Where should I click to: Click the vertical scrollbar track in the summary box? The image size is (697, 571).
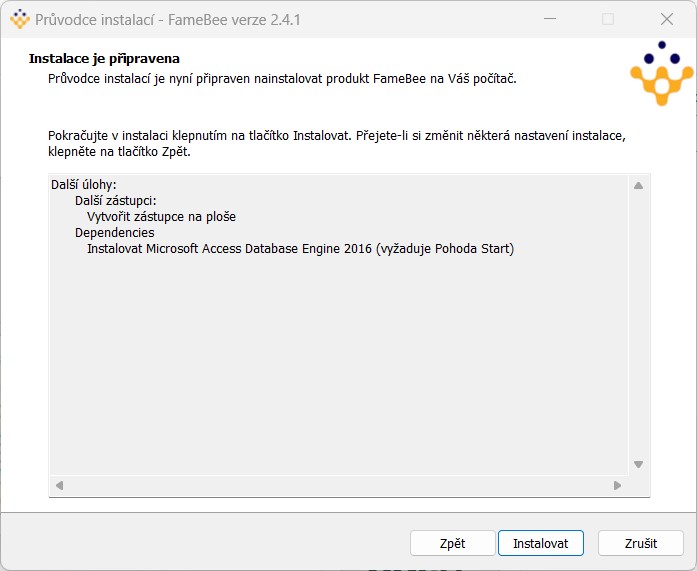tap(638, 325)
